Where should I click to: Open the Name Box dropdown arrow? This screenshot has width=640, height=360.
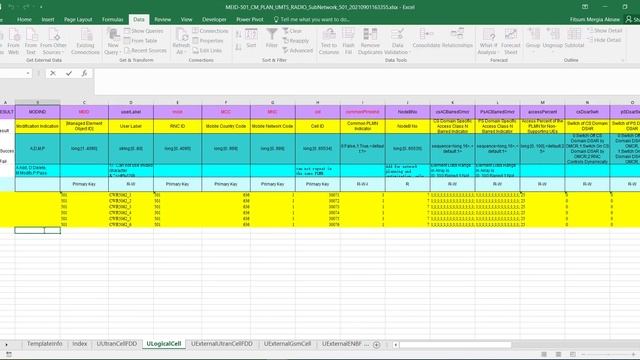pos(28,73)
